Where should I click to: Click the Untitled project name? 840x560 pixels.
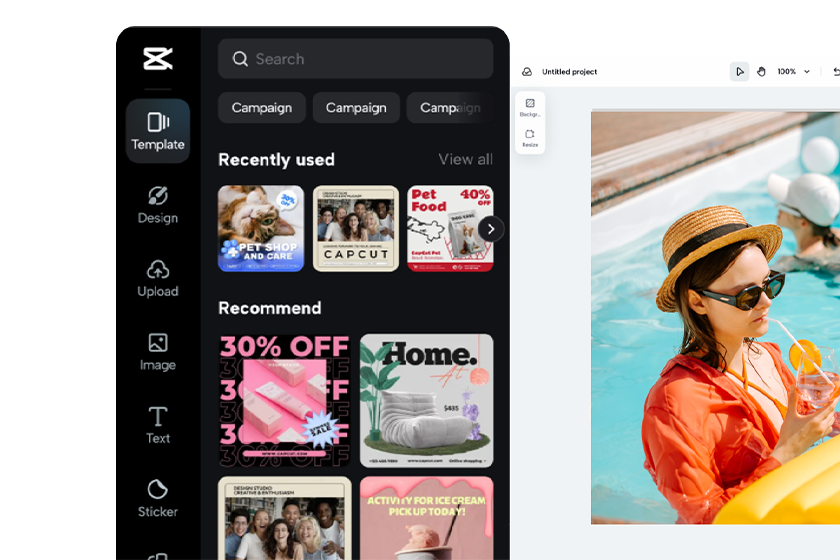click(569, 71)
